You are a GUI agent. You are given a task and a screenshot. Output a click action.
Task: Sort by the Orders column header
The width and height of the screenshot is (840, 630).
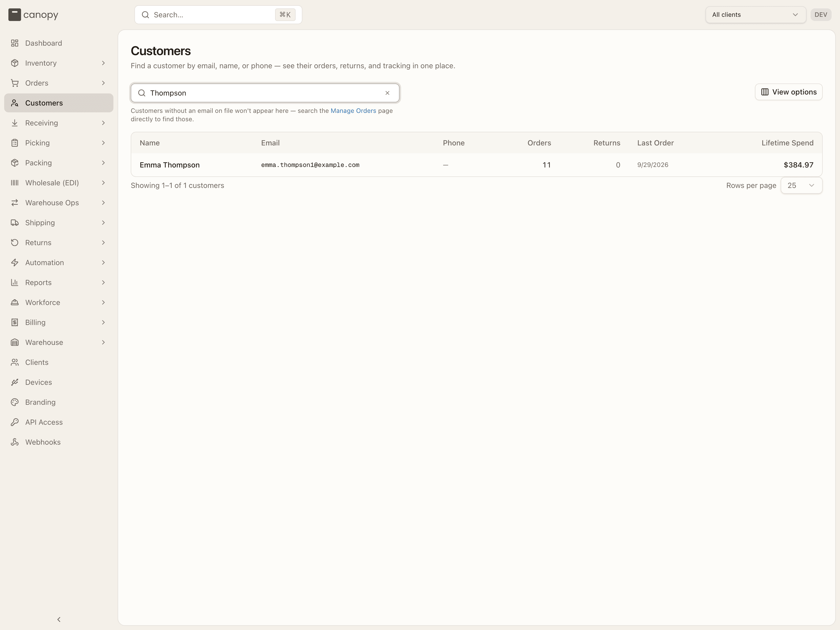click(x=539, y=143)
